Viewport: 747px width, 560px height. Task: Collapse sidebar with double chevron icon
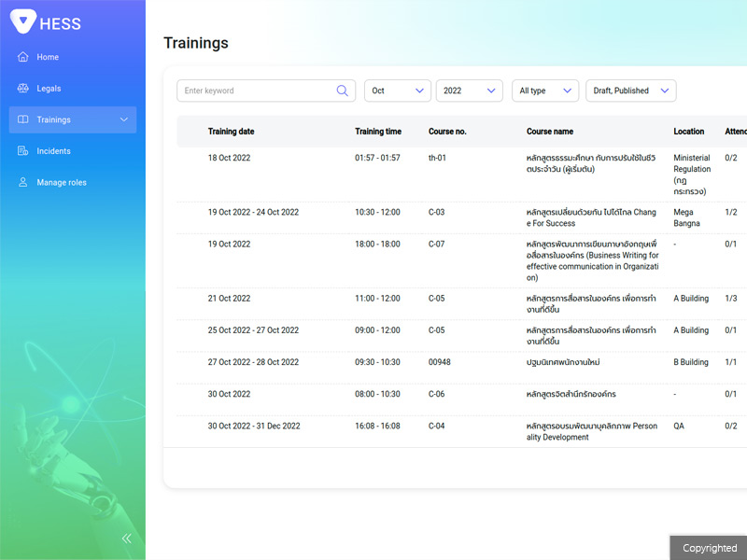pos(126,538)
